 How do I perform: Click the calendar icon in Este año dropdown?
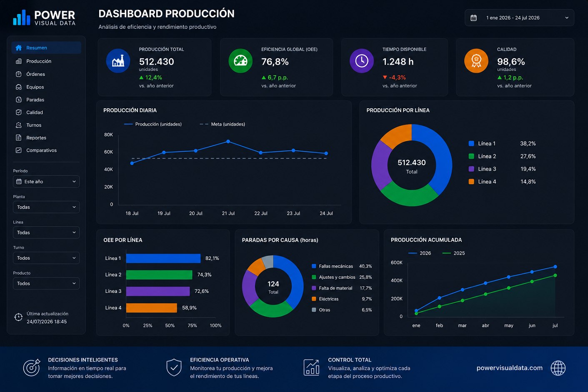pos(19,182)
